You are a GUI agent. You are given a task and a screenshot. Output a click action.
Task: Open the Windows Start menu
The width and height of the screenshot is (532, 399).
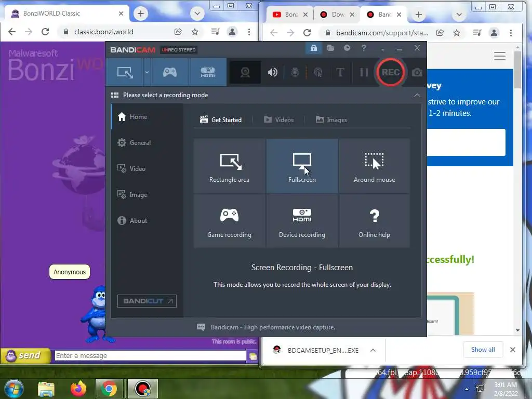coord(14,389)
